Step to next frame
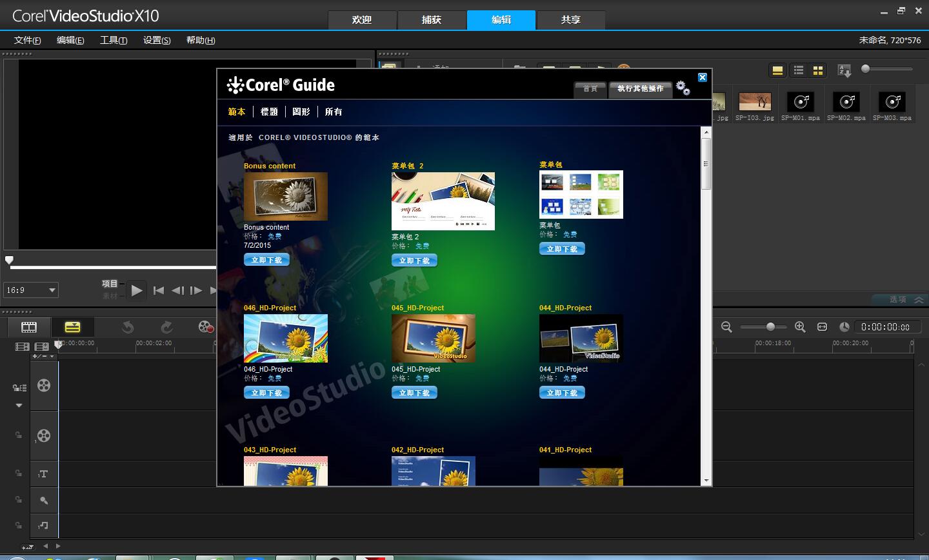929x560 pixels. pos(196,290)
